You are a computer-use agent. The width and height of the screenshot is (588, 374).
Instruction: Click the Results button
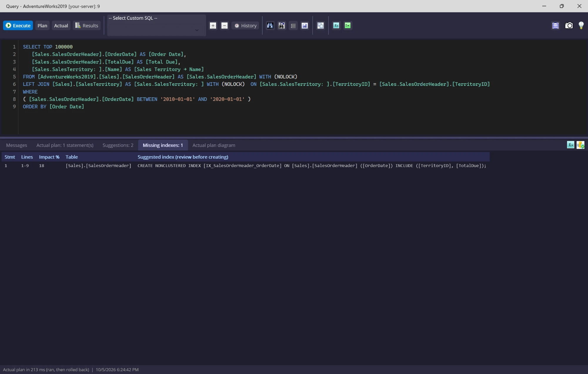pos(87,26)
